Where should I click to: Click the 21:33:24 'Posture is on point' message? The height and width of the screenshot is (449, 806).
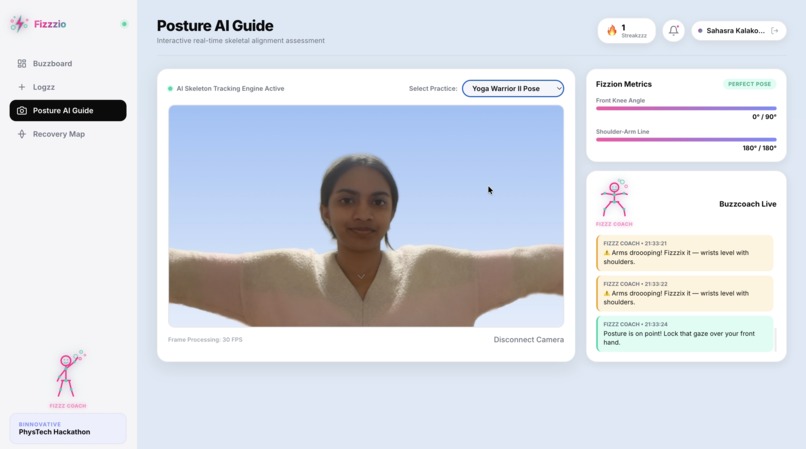click(x=685, y=334)
